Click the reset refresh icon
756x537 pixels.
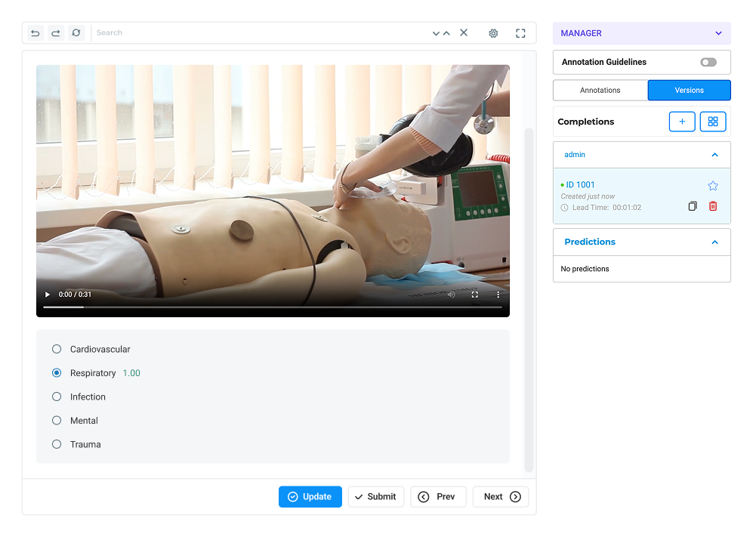tap(76, 32)
